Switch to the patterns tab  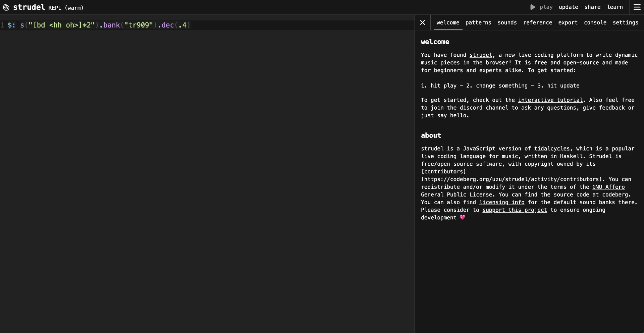pyautogui.click(x=478, y=22)
